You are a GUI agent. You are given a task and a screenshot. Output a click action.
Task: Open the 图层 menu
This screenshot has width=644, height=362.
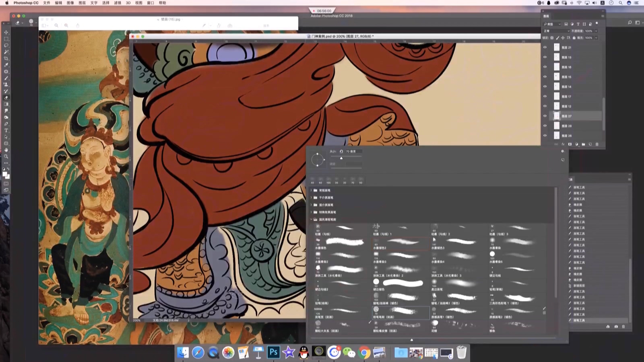[x=82, y=3]
